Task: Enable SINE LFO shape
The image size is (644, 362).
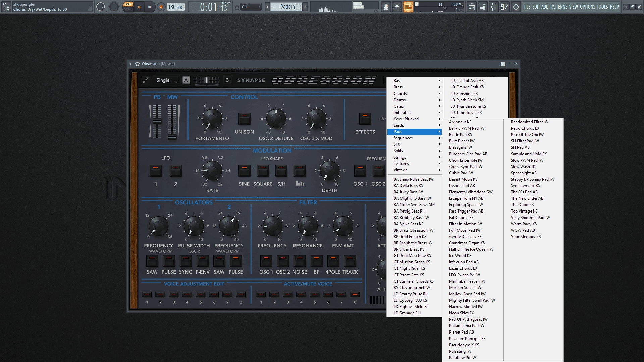Action: click(244, 171)
